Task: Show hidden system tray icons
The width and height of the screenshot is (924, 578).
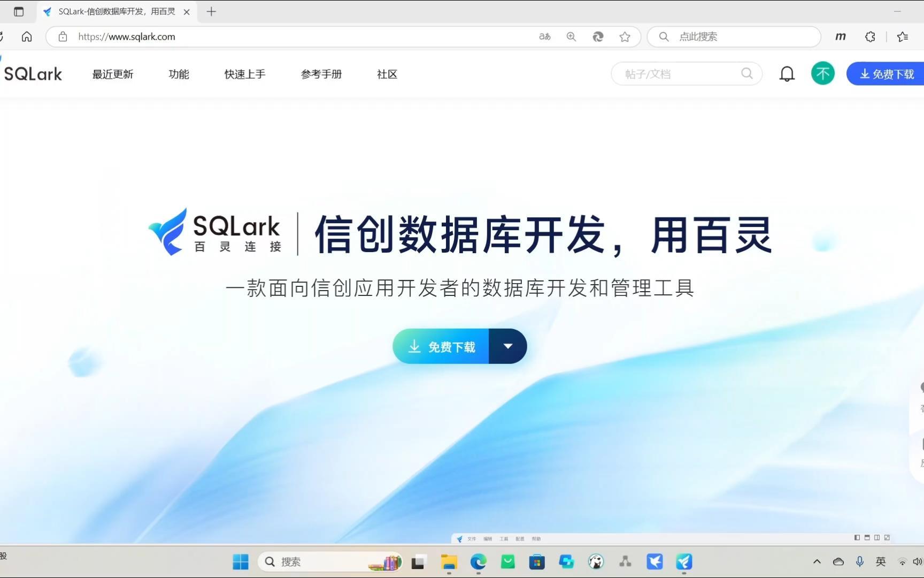Action: tap(817, 561)
